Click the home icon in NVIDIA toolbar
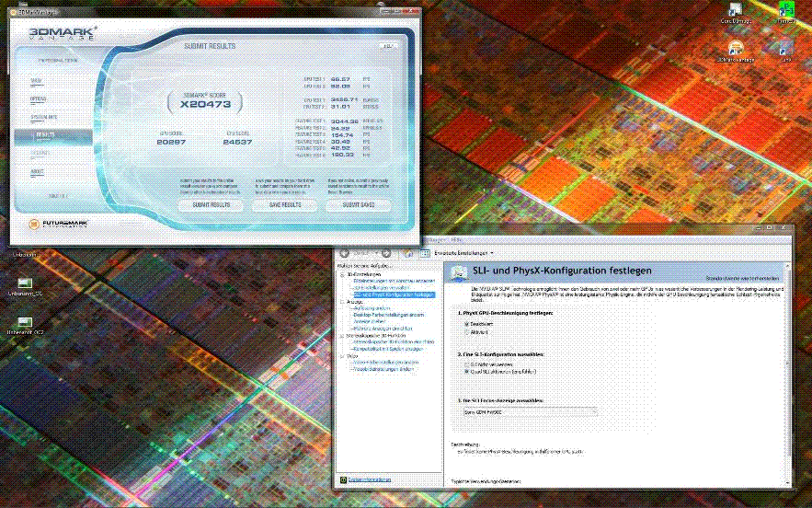This screenshot has height=508, width=812. point(407,253)
